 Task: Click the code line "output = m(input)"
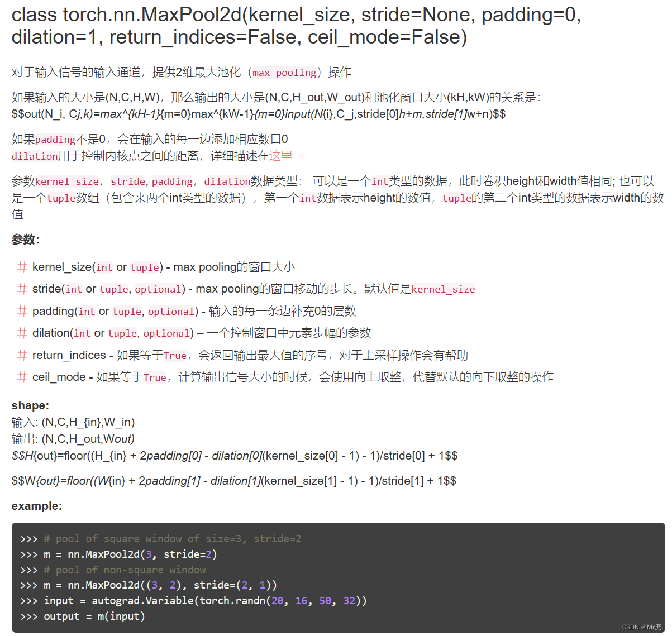pyautogui.click(x=94, y=616)
